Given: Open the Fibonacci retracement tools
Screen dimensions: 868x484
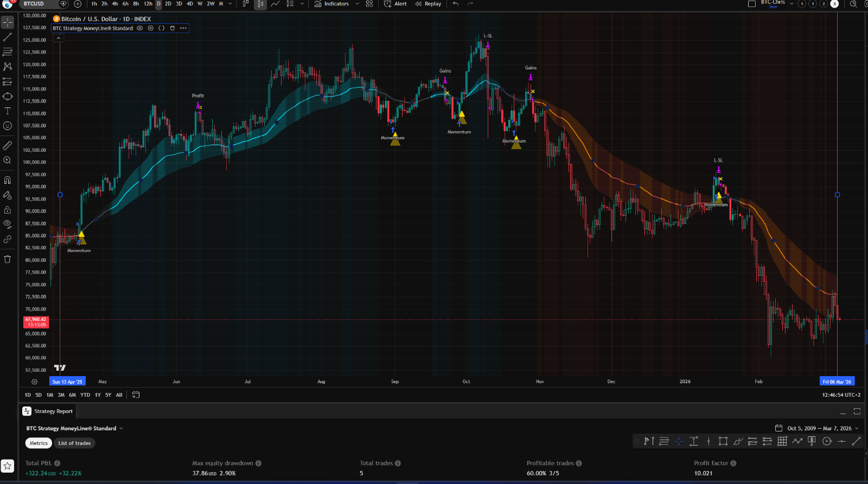Looking at the screenshot, I should pos(8,52).
